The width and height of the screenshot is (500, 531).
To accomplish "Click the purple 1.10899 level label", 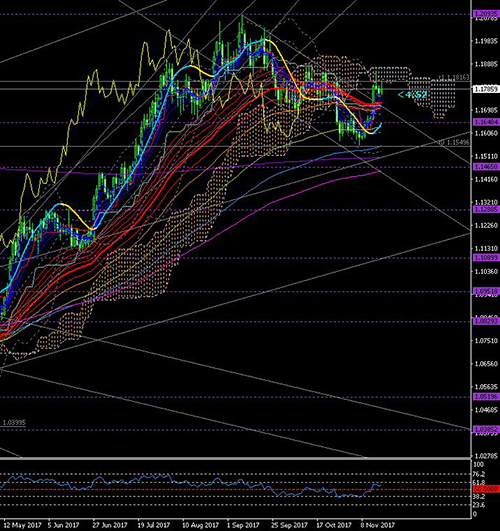I will [x=486, y=258].
